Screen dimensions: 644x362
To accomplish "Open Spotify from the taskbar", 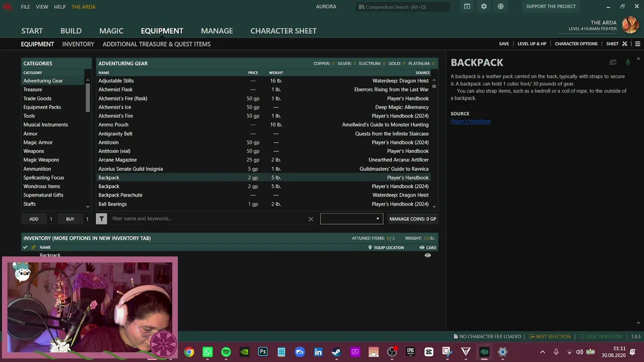I will 226,352.
